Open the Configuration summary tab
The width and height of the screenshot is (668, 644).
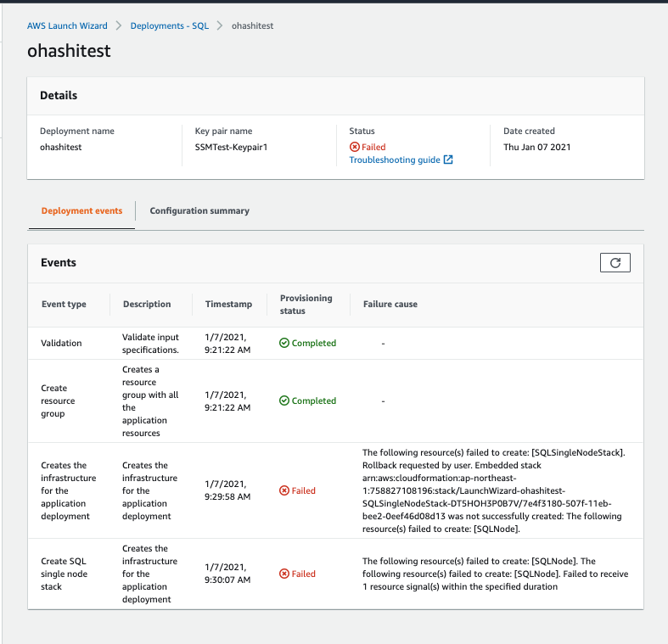pyautogui.click(x=199, y=210)
